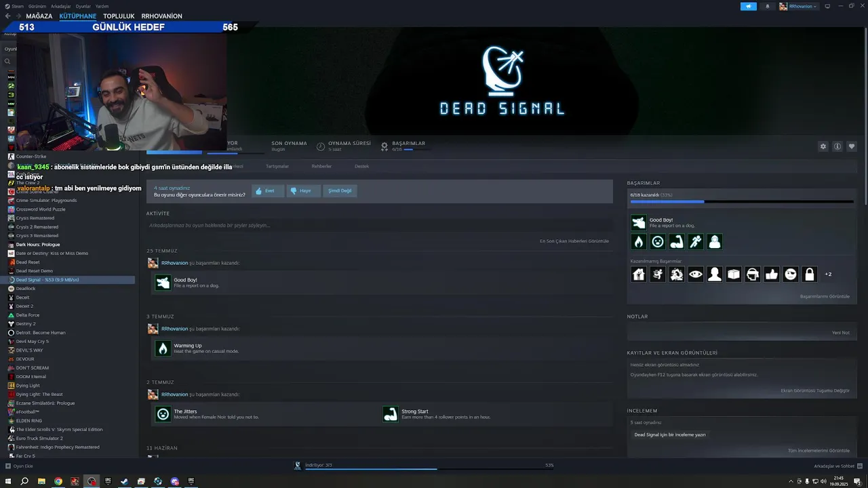
Task: Answer Hayır to the recommendation prompt
Action: (x=303, y=191)
